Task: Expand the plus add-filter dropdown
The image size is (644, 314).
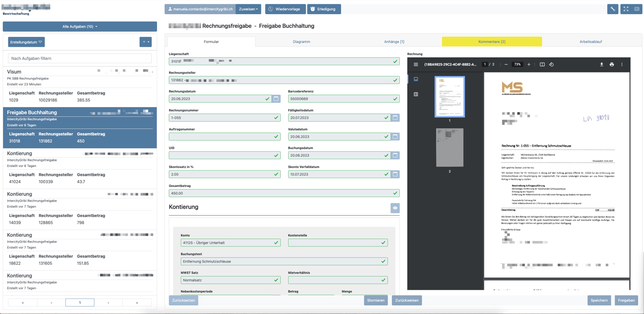Action: (145, 42)
